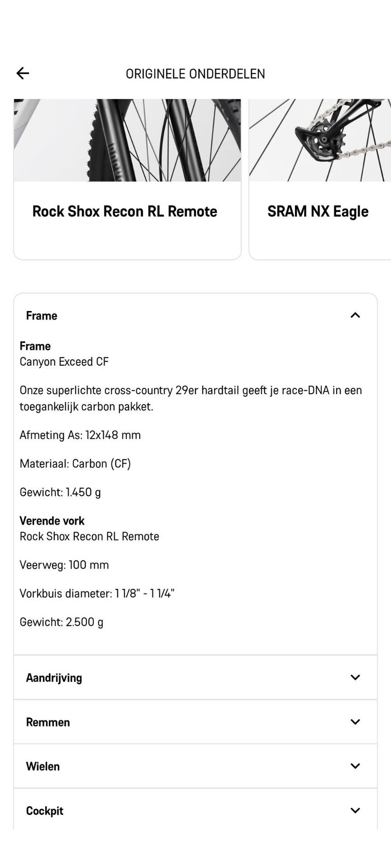This screenshot has height=868, width=391.
Task: Select the Aandrijving accordion label
Action: (x=54, y=678)
